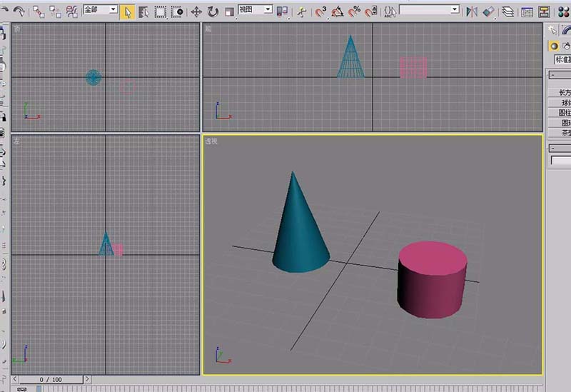Click the pink cylinder in perspective viewport
This screenshot has height=392, width=571.
430,280
